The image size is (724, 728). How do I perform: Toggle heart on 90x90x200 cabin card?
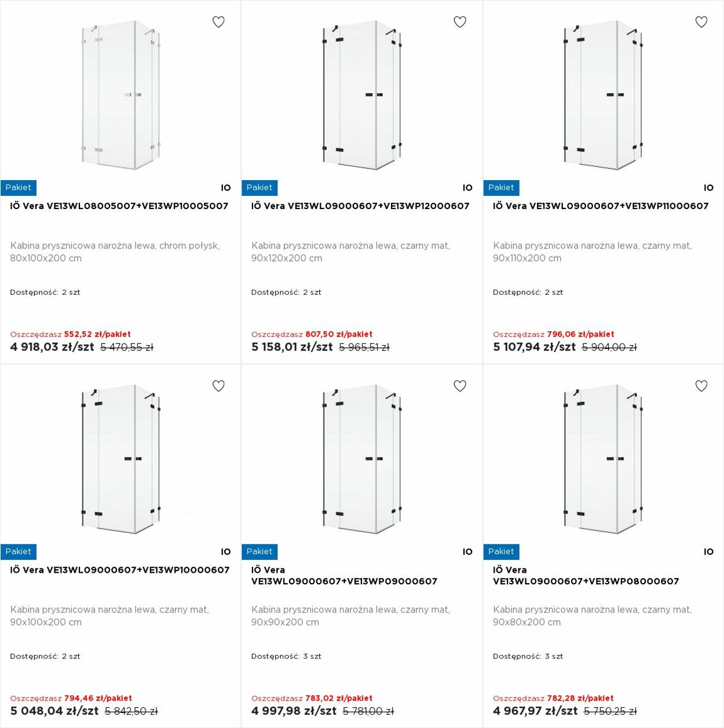(x=460, y=386)
